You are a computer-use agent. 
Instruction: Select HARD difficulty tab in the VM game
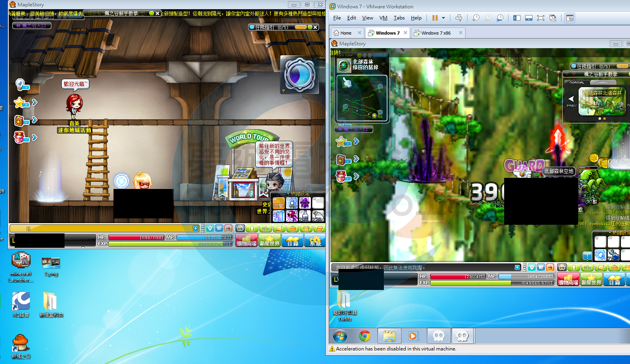click(x=603, y=82)
